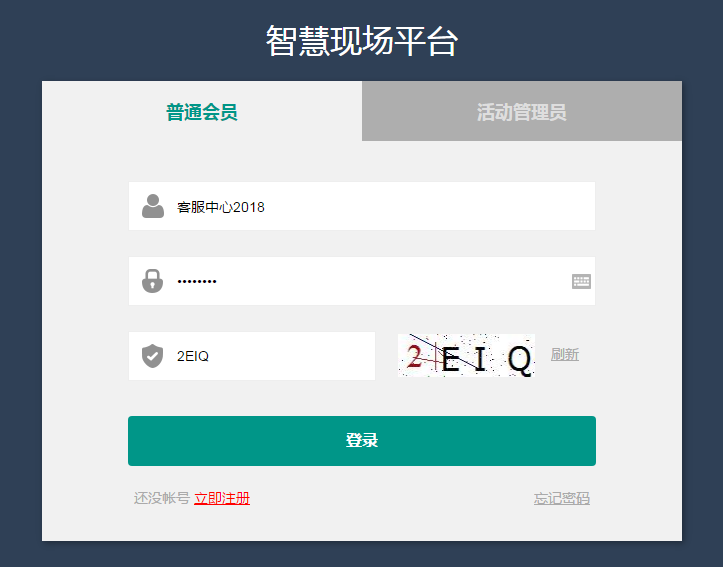Switch to the 活动管理员 tab
Viewport: 723px width, 567px height.
click(x=522, y=111)
